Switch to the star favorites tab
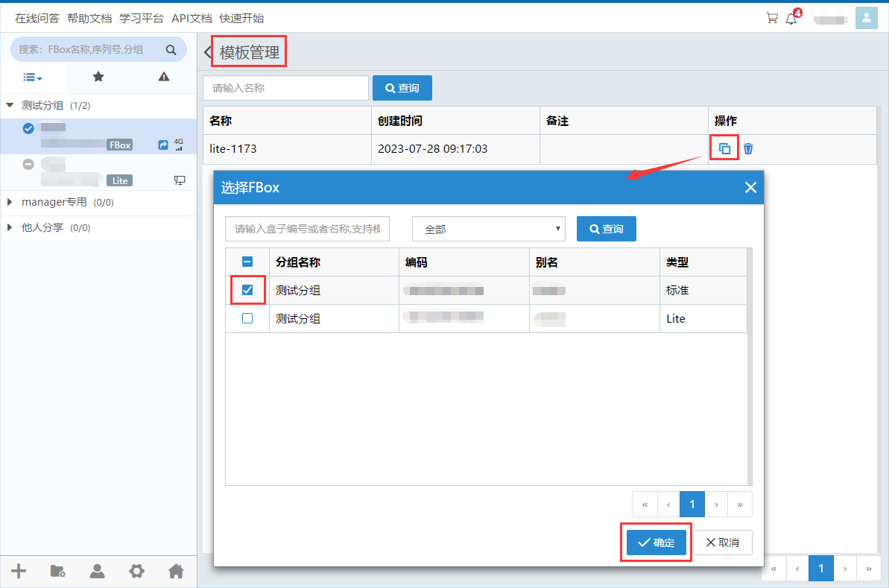 [x=98, y=77]
